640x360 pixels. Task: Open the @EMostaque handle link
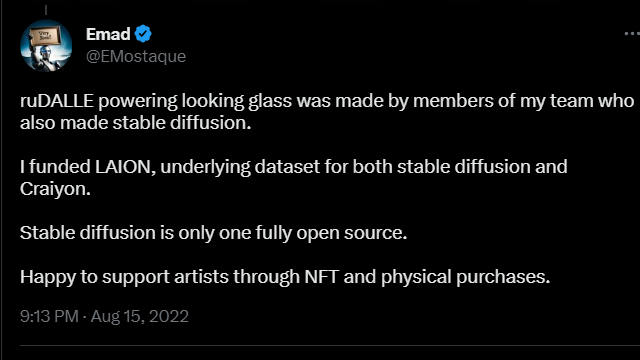[x=136, y=56]
